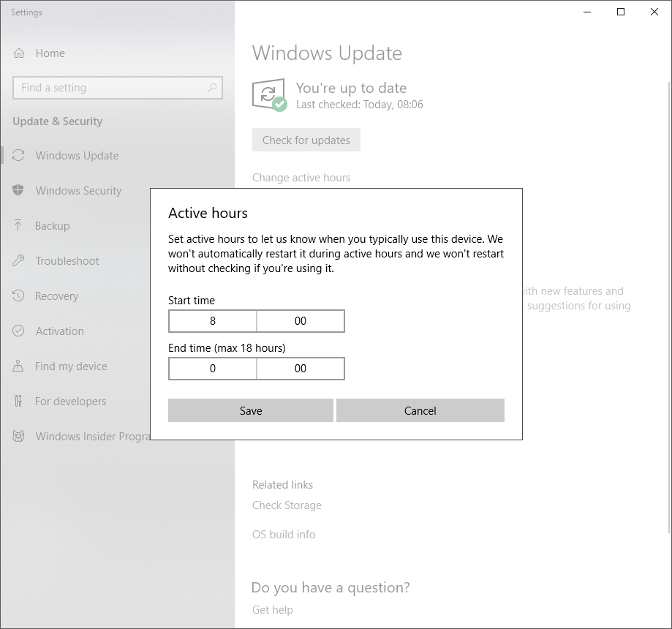This screenshot has width=672, height=629.
Task: Click the 'You're up to date' status text
Action: (351, 88)
